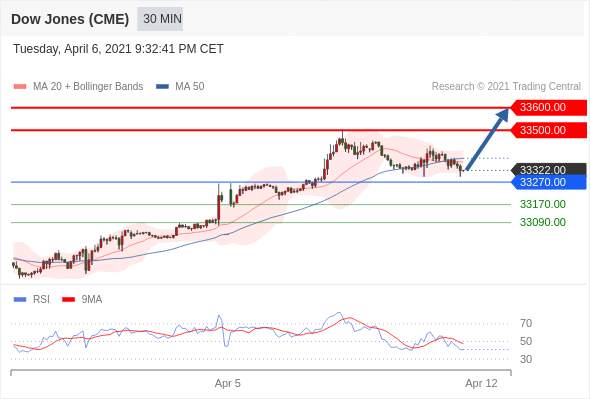
Task: Click the Apr 5 date axis label
Action: pyautogui.click(x=228, y=383)
